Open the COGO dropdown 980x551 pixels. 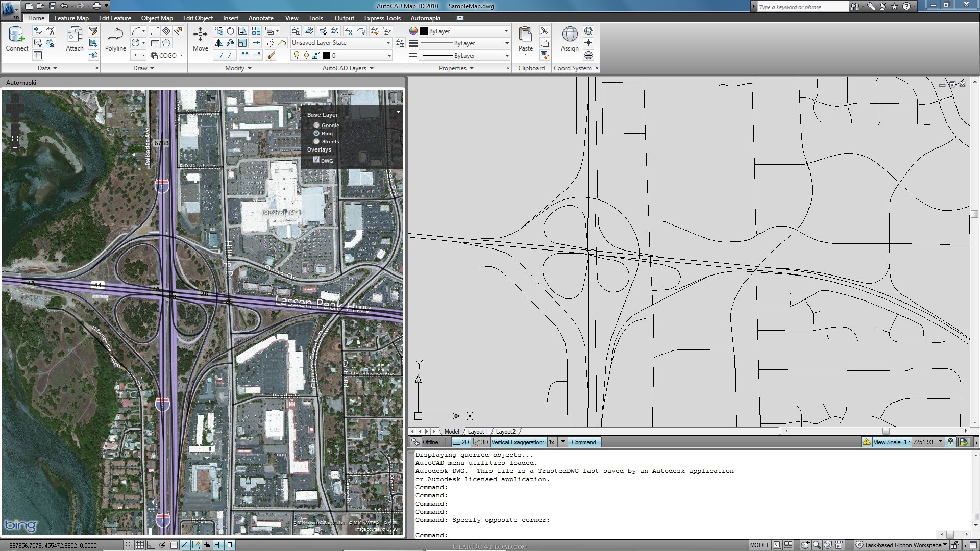(x=167, y=55)
